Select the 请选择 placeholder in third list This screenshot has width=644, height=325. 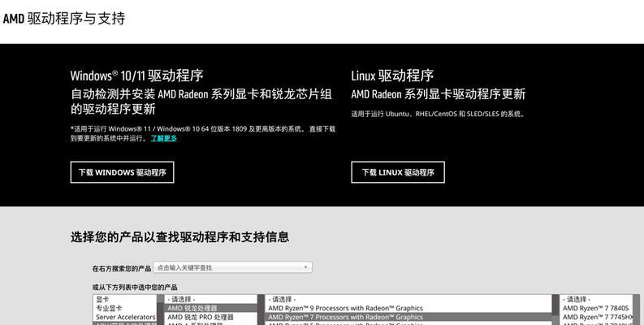click(x=408, y=300)
